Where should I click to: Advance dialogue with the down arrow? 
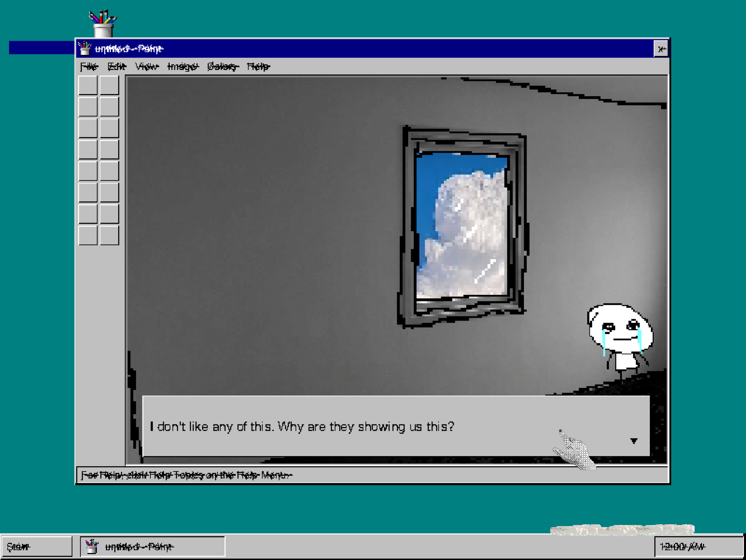(634, 441)
